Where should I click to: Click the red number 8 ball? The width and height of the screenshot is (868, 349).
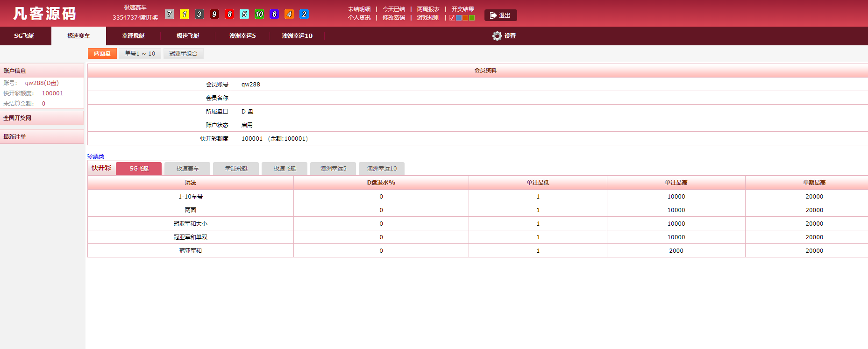[x=229, y=14]
